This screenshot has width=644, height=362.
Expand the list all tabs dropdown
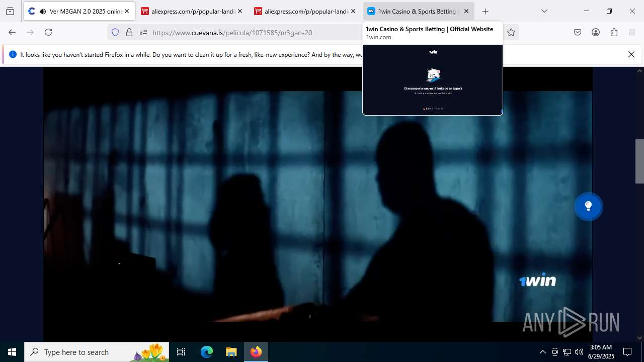(x=544, y=11)
